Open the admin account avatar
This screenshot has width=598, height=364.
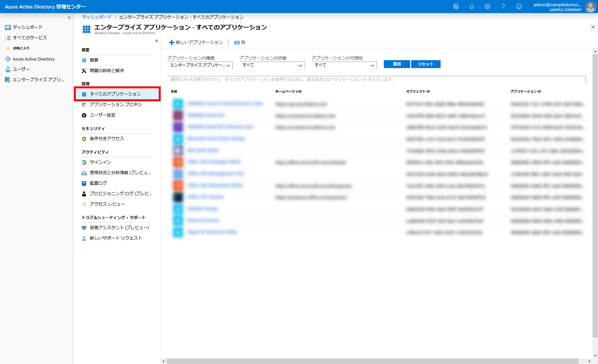pos(590,6)
